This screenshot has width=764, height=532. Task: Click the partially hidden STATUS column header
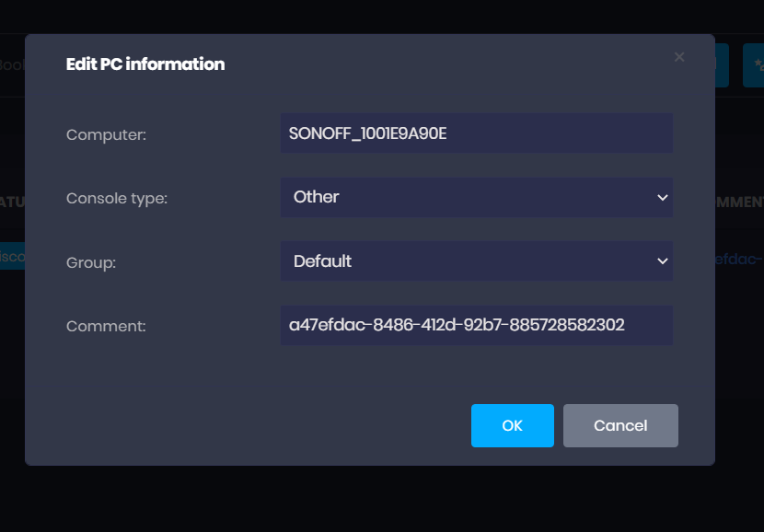coord(11,202)
